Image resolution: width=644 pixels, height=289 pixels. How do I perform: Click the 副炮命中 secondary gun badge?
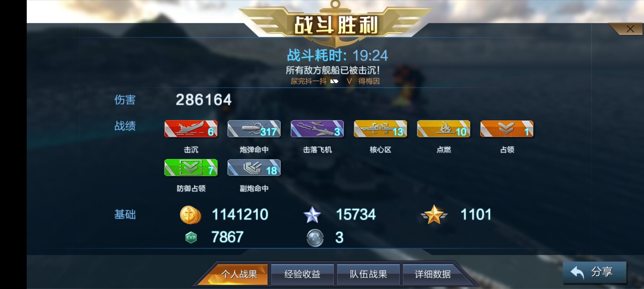click(254, 168)
